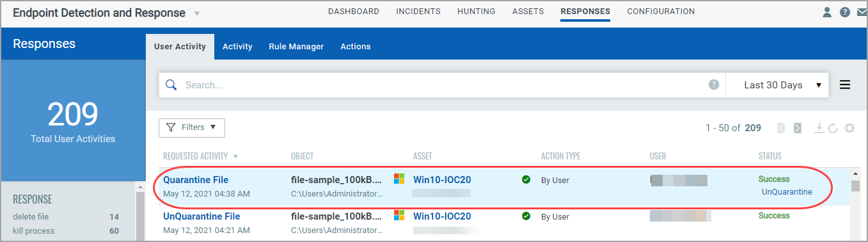Filter by delete file response
Image resolution: width=868 pixels, height=242 pixels.
coord(31,217)
